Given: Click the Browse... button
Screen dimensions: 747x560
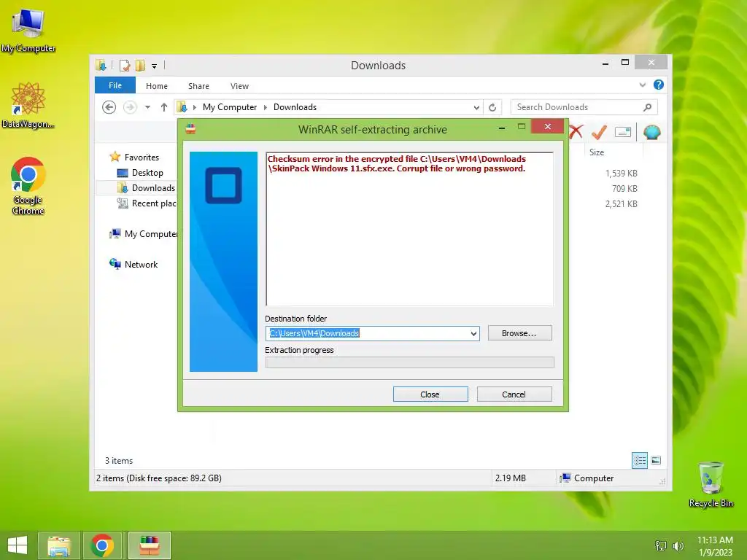Looking at the screenshot, I should coord(519,333).
